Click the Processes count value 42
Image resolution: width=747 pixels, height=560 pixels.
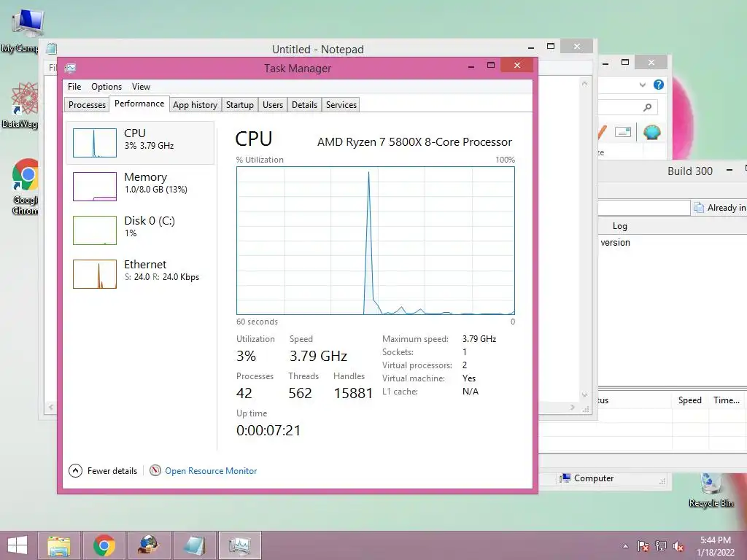tap(244, 393)
